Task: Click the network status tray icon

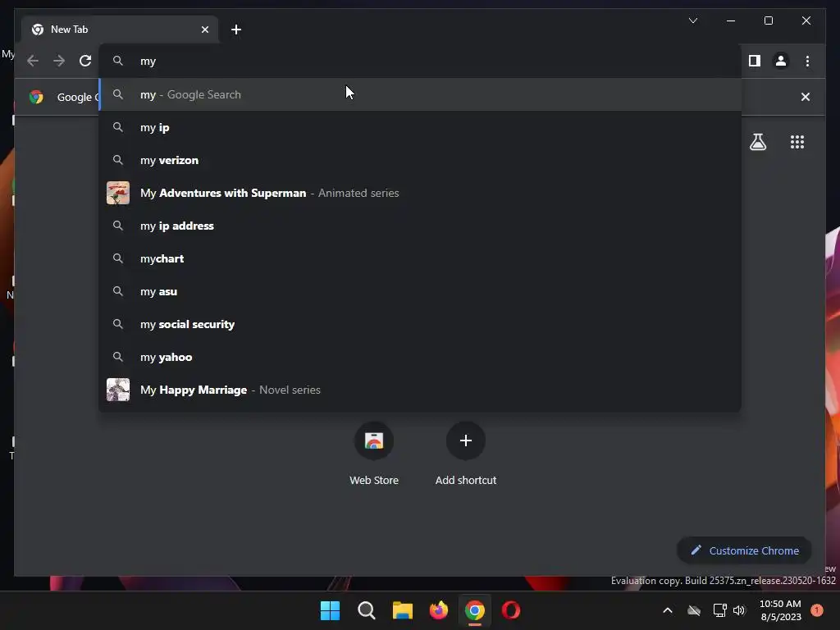Action: click(719, 610)
